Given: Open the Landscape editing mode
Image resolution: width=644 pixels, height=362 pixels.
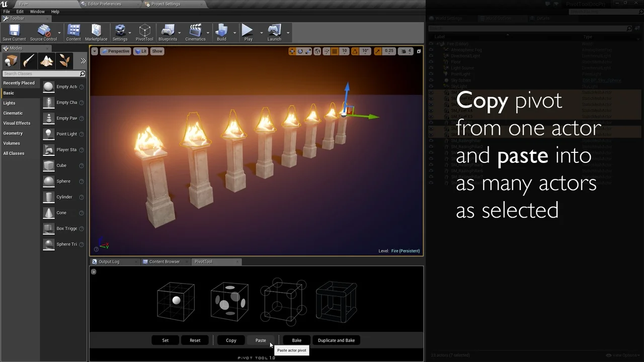Looking at the screenshot, I should [46, 60].
